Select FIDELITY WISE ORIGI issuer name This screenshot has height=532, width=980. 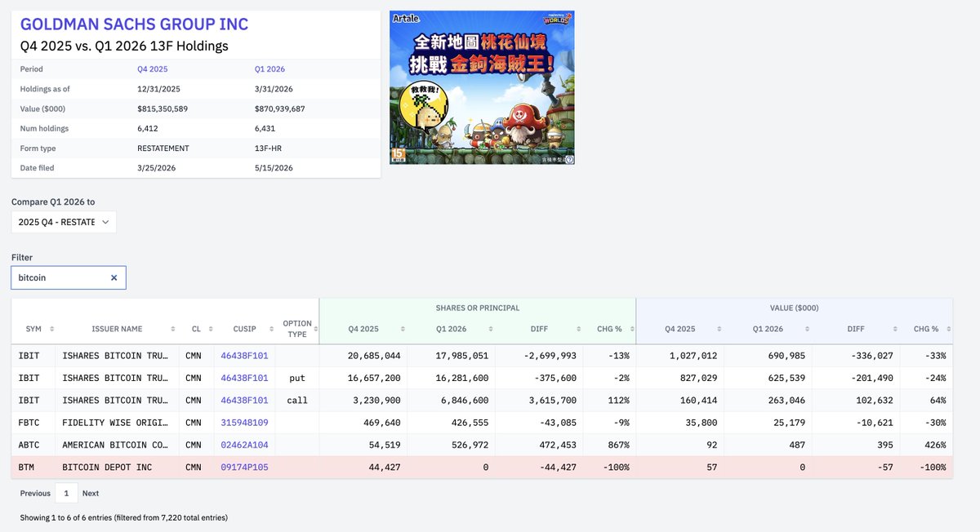(x=117, y=423)
